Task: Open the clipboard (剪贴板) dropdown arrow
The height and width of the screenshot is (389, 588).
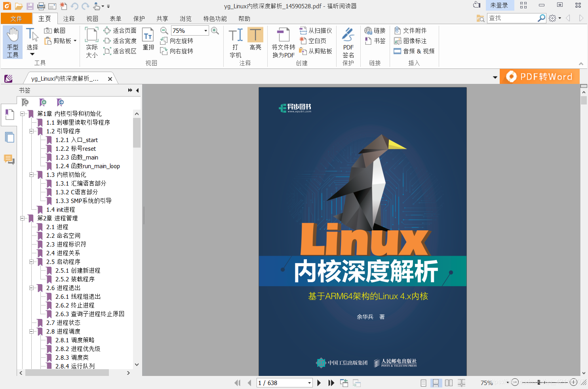Action: [x=75, y=41]
